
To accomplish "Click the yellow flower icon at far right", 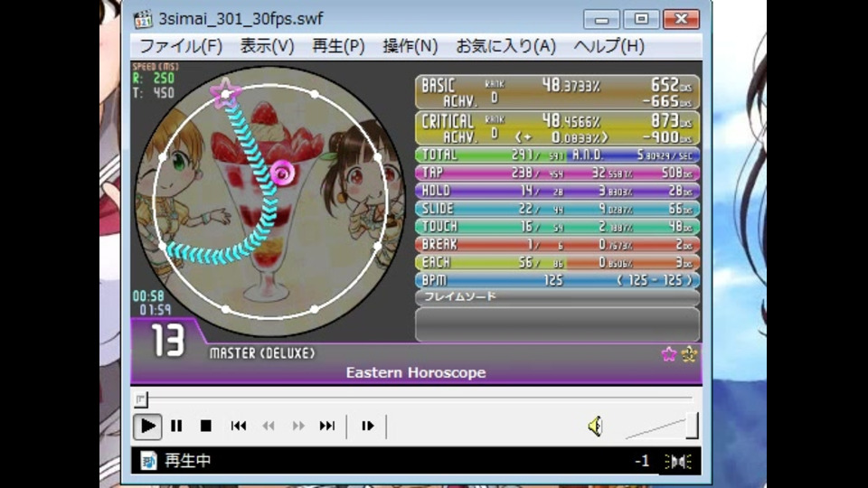I will pyautogui.click(x=689, y=354).
